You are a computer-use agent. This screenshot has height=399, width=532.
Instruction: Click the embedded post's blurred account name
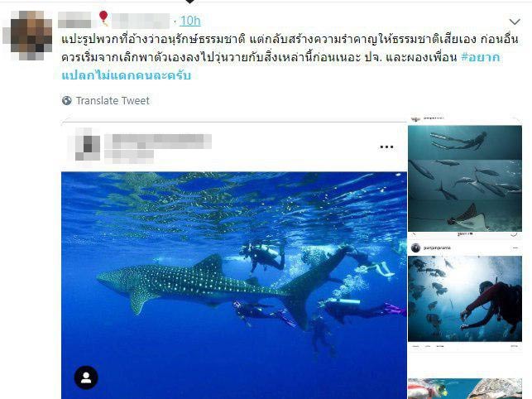point(158,142)
